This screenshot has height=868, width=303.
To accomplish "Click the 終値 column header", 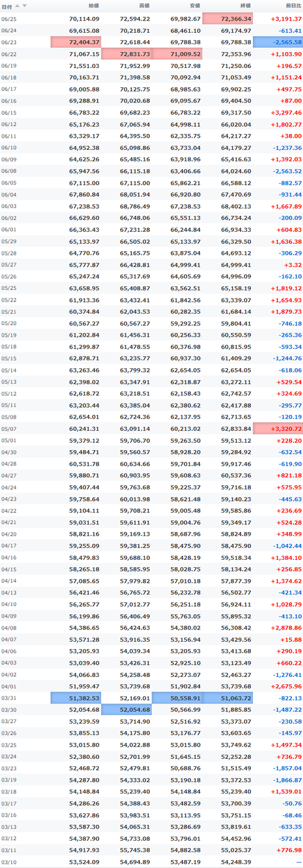I will point(245,5).
